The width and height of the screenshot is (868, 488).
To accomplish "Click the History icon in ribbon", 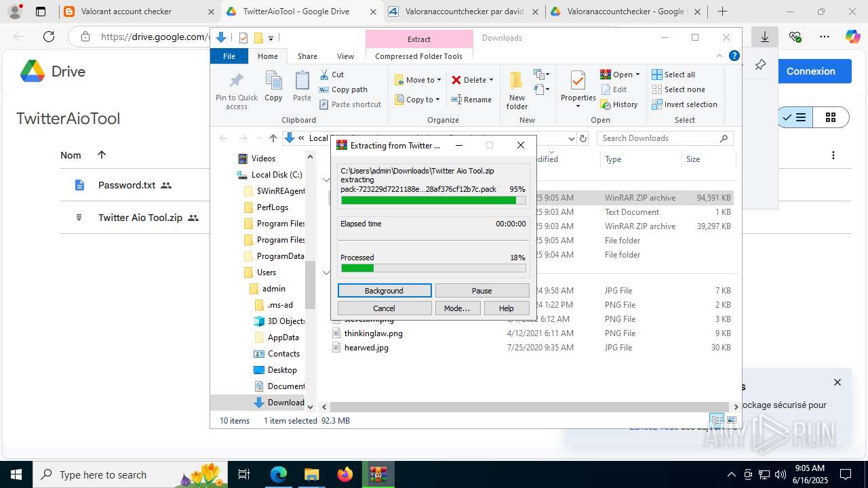I will (619, 104).
